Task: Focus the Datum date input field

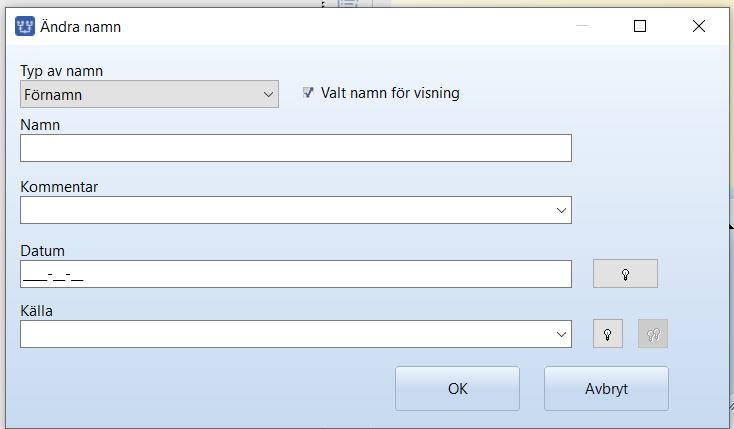Action: click(295, 274)
